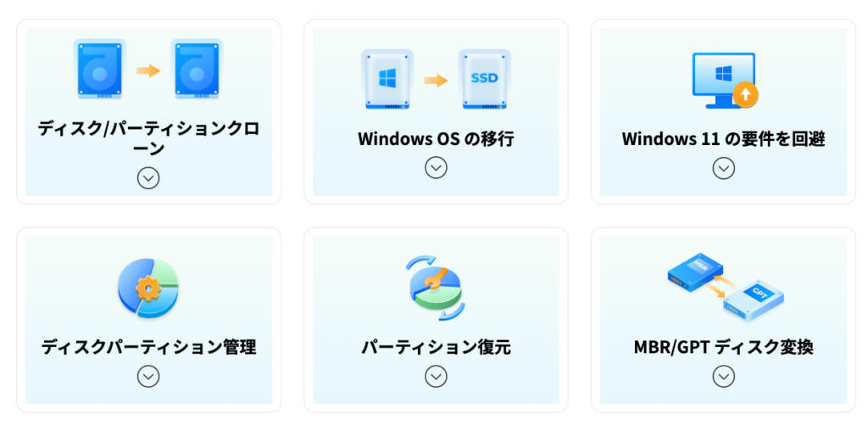The image size is (868, 431).
Task: Expand the ディスク/パーティションクローン section
Action: (x=148, y=178)
